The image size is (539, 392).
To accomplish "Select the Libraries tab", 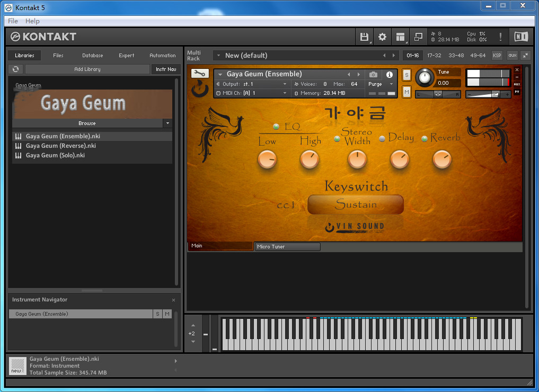I will (x=24, y=55).
